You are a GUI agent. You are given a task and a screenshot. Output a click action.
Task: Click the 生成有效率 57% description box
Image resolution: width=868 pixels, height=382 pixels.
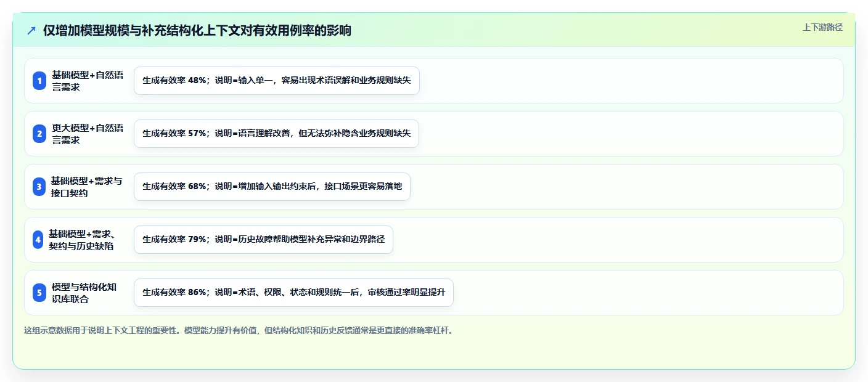point(276,134)
